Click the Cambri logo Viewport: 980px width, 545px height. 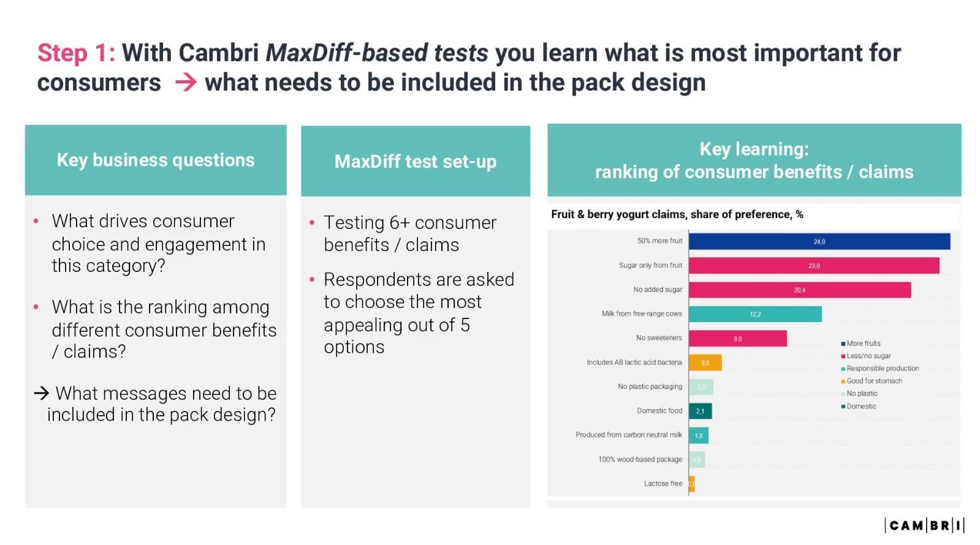[x=924, y=525]
